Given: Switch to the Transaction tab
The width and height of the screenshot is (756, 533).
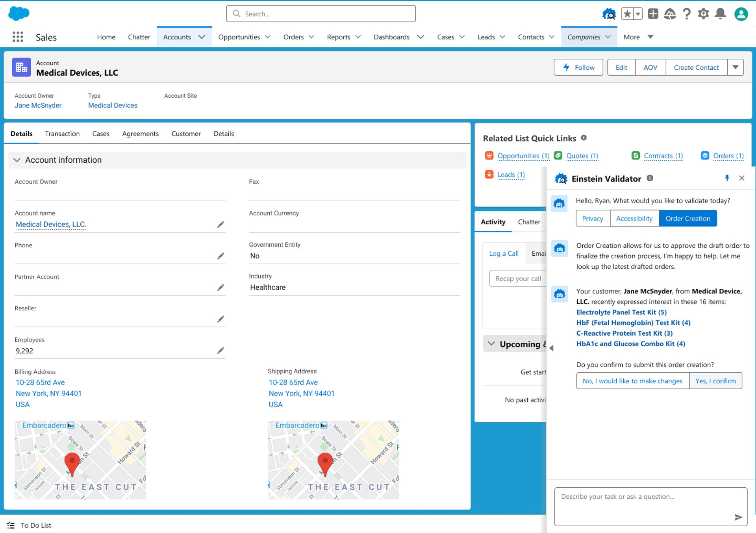Looking at the screenshot, I should point(62,134).
